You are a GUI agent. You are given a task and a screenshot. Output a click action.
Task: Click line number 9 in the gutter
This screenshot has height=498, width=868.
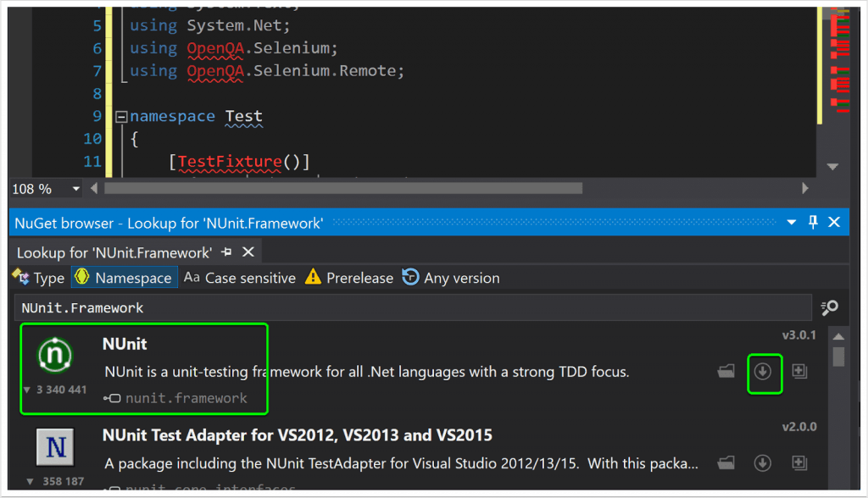pyautogui.click(x=97, y=117)
